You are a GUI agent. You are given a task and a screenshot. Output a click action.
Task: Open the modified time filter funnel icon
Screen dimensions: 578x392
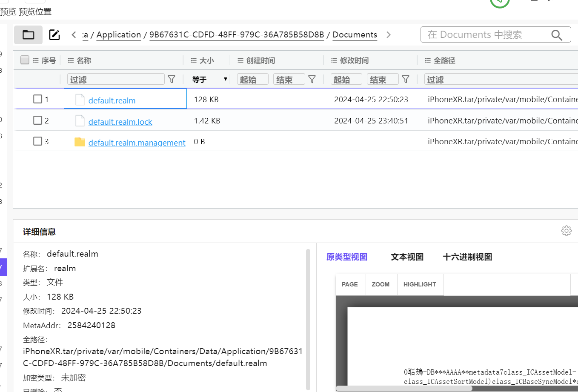tap(406, 79)
